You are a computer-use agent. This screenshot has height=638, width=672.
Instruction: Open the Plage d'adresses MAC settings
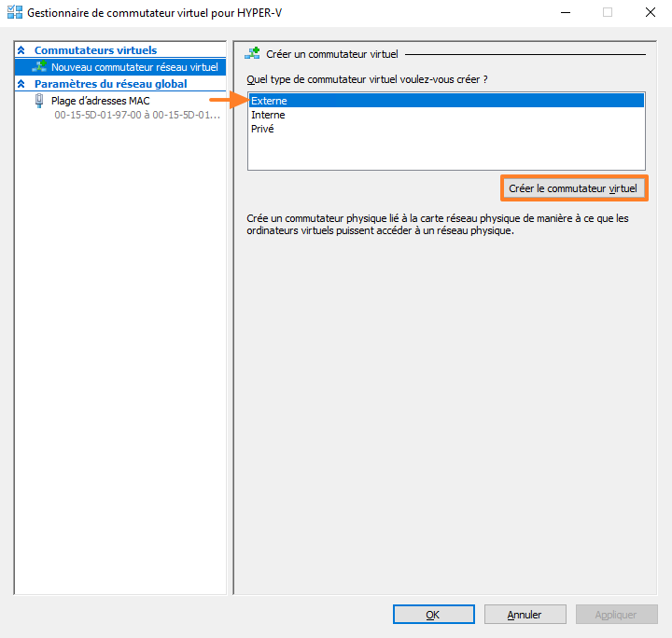pos(100,101)
